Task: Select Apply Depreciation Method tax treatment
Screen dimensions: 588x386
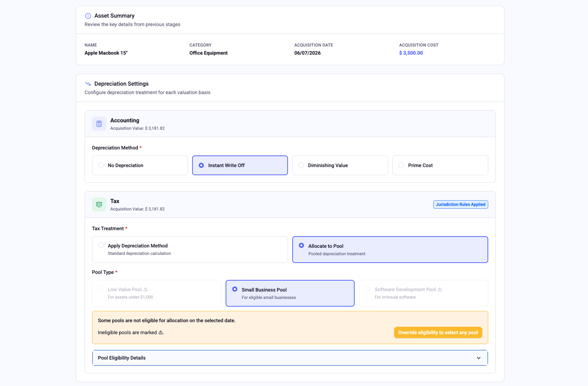Action: point(190,250)
